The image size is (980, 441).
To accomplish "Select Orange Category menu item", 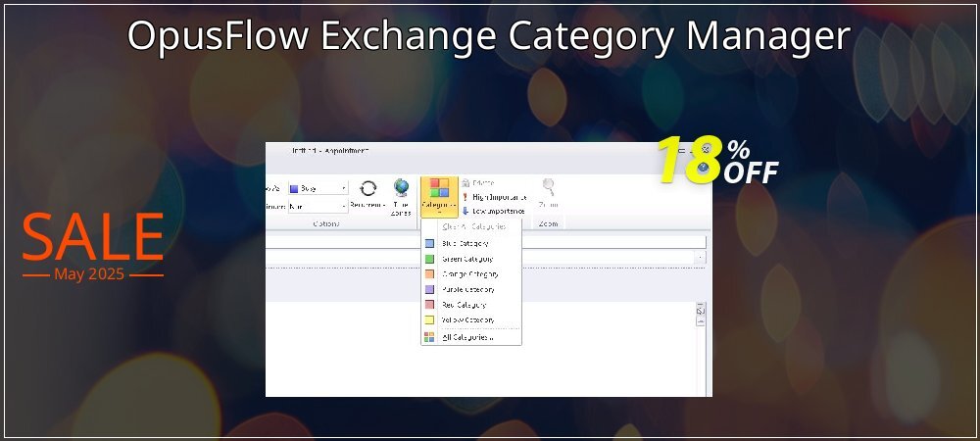I will (471, 273).
